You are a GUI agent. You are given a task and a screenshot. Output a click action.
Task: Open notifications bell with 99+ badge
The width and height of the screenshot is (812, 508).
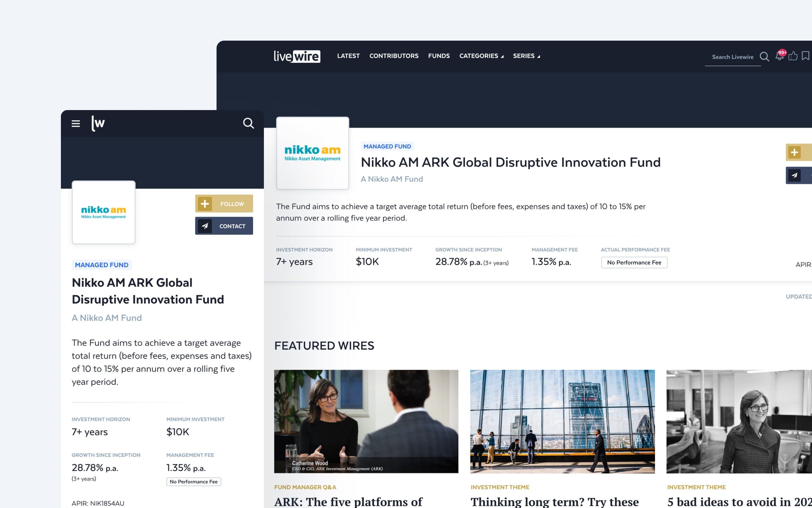point(780,55)
